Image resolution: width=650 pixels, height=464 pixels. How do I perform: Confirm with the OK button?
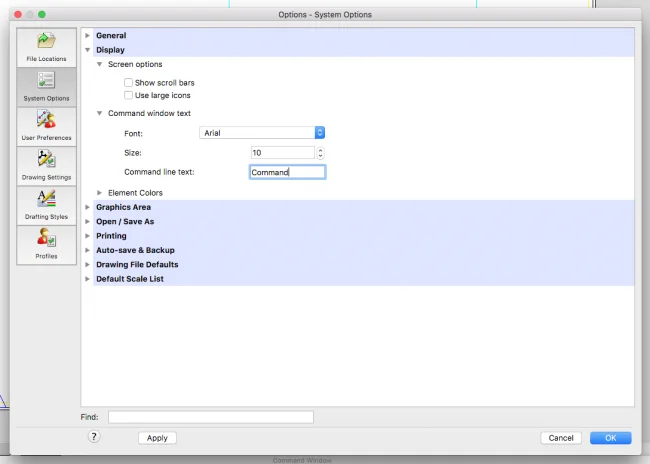tap(610, 438)
